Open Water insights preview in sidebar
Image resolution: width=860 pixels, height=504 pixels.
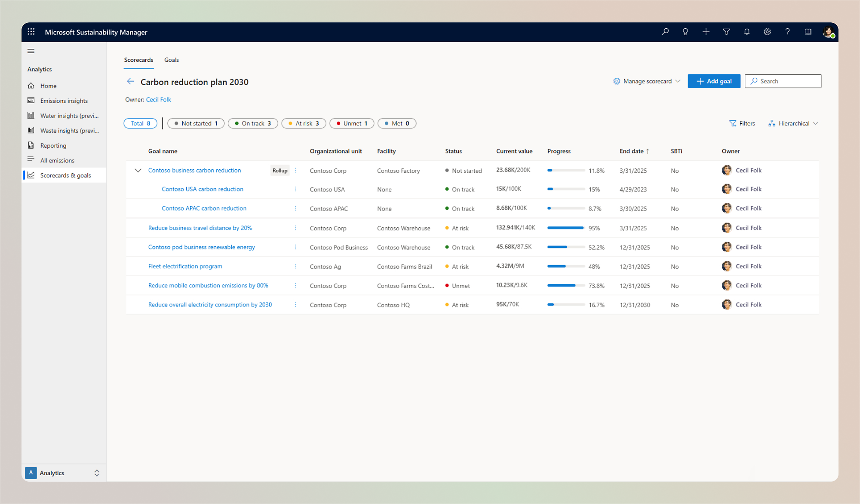coord(64,116)
